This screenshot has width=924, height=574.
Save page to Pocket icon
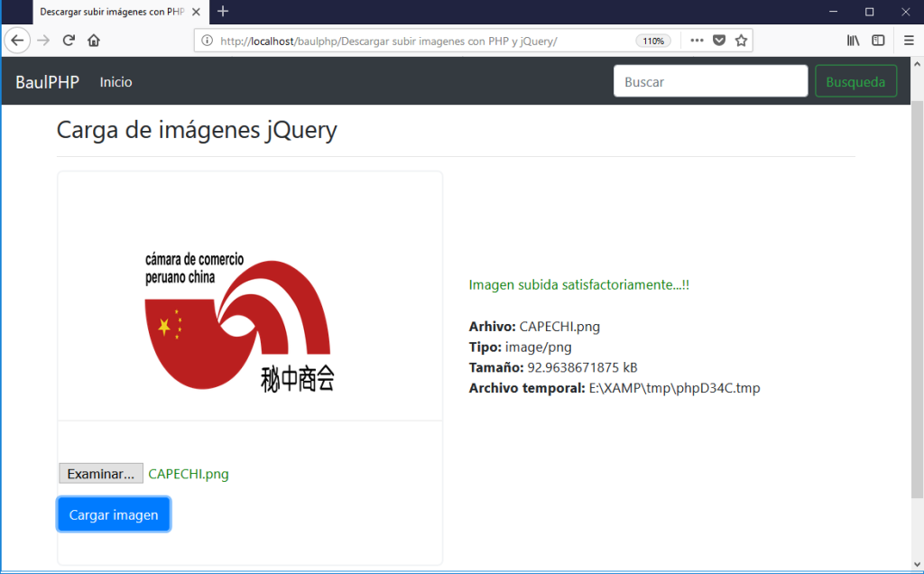coord(719,41)
